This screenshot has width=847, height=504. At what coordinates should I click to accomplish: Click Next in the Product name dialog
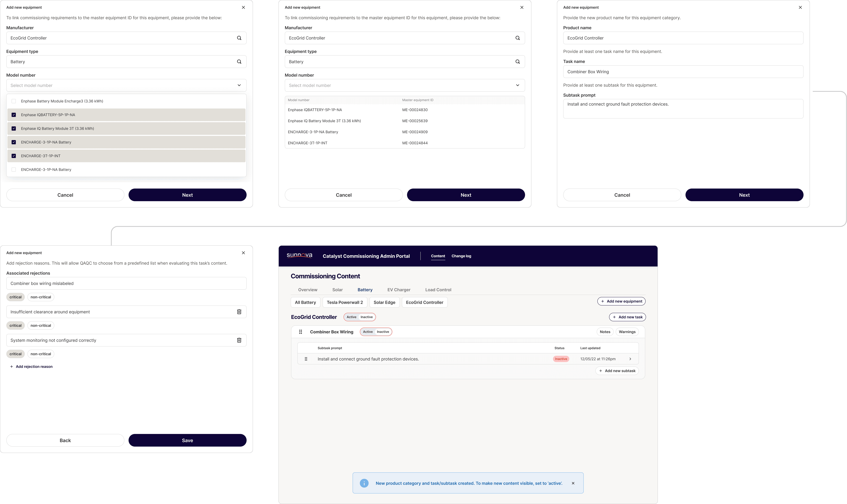744,195
